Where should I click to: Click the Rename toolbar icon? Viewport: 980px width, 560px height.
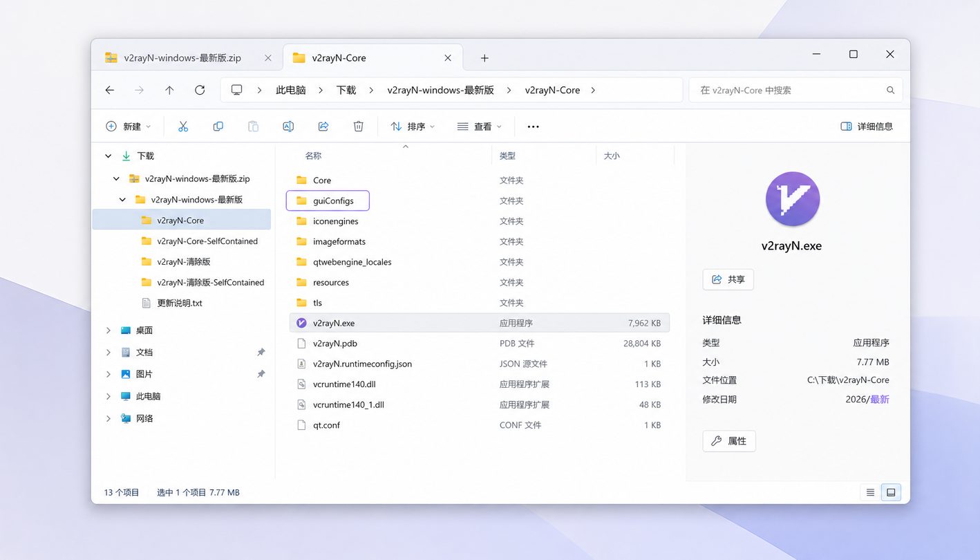(288, 127)
